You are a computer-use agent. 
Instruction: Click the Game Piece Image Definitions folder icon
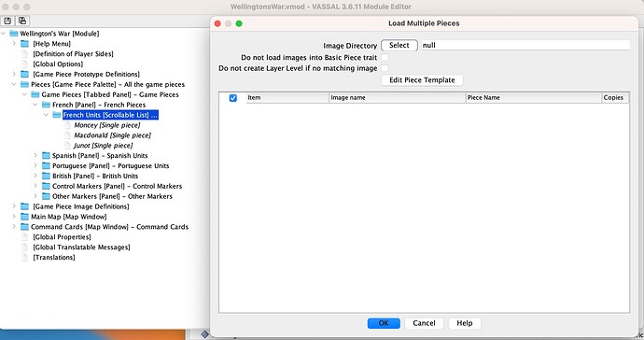tap(24, 206)
